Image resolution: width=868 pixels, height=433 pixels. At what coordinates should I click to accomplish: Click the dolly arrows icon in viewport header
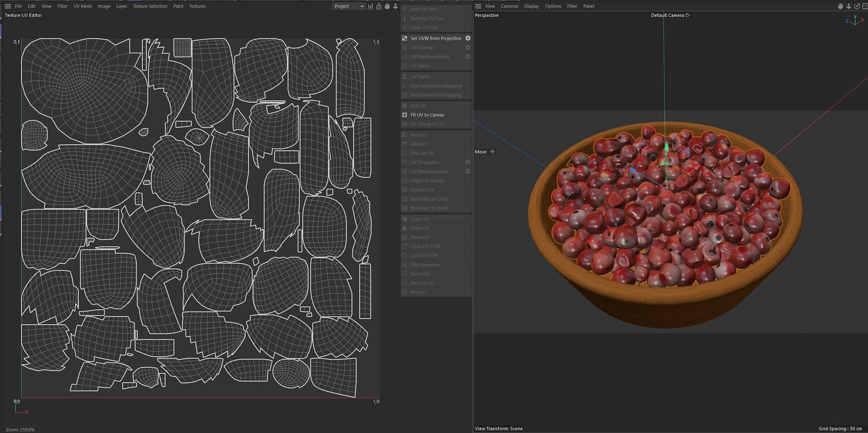848,6
